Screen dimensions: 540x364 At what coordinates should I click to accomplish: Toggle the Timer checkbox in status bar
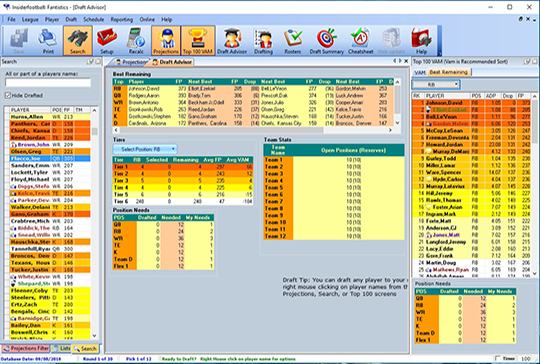point(497,358)
